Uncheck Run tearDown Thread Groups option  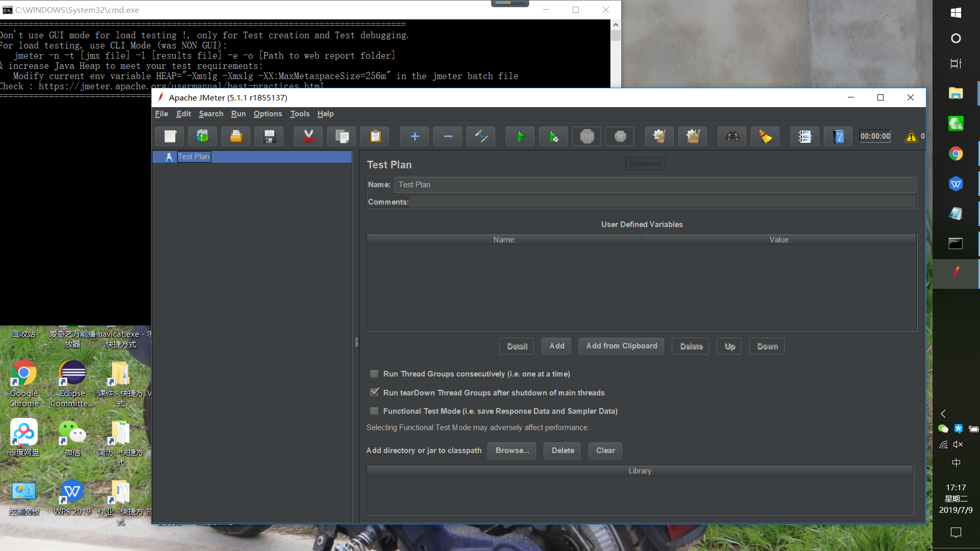coord(374,392)
